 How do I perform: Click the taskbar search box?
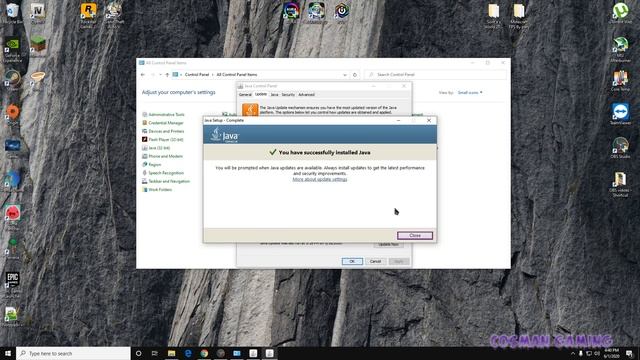click(73, 353)
